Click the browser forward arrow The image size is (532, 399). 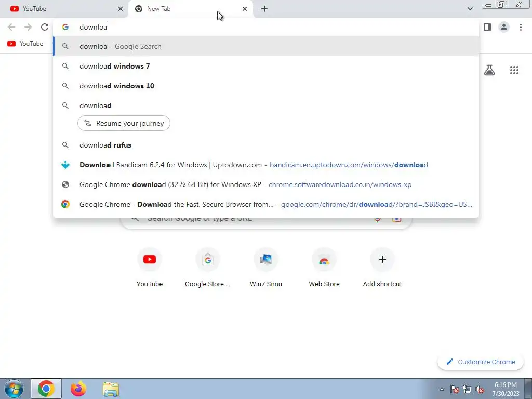tap(28, 27)
